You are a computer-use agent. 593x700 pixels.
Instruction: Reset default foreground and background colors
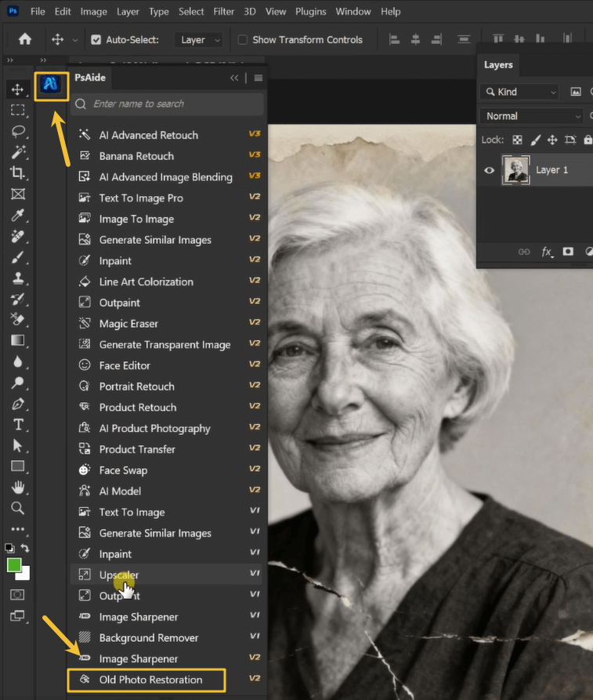(9, 548)
